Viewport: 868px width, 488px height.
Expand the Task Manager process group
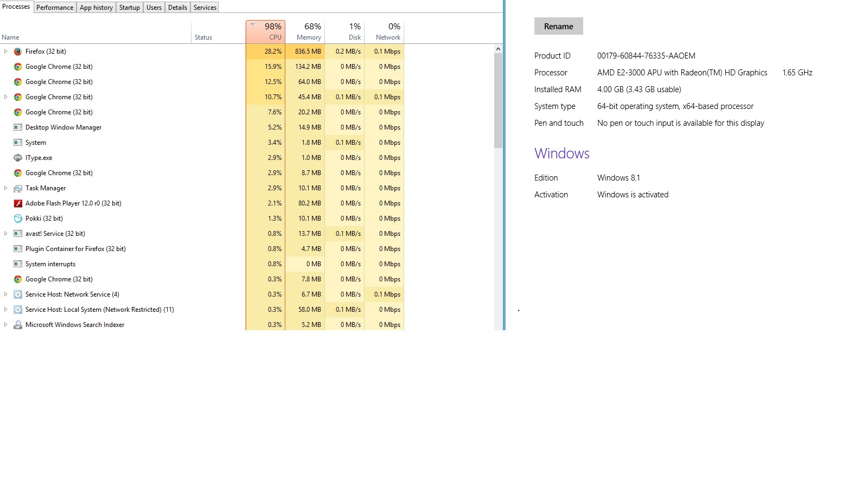coord(5,188)
